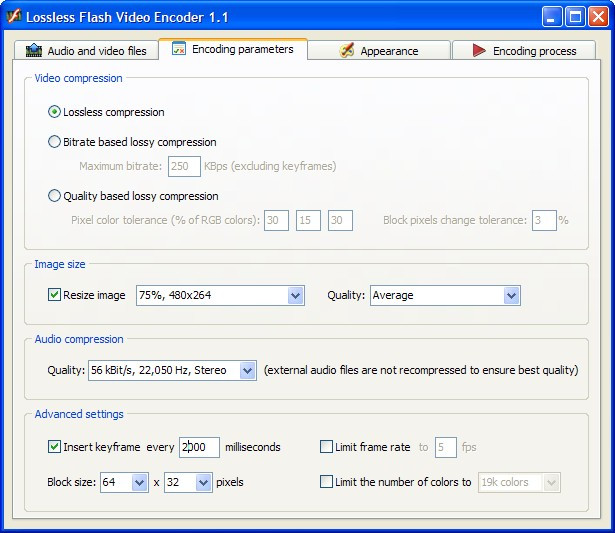The image size is (615, 533).
Task: Switch to the Audio and video files tab
Action: (x=86, y=51)
